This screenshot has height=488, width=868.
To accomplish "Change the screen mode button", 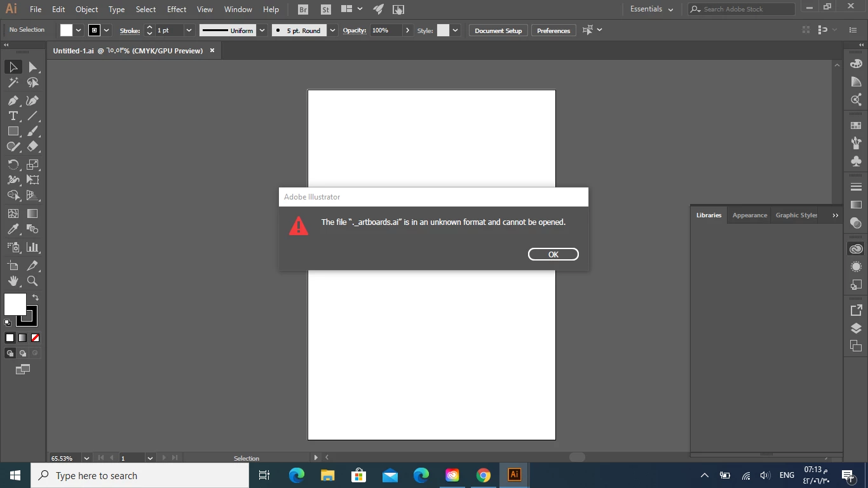I will pos(23,369).
